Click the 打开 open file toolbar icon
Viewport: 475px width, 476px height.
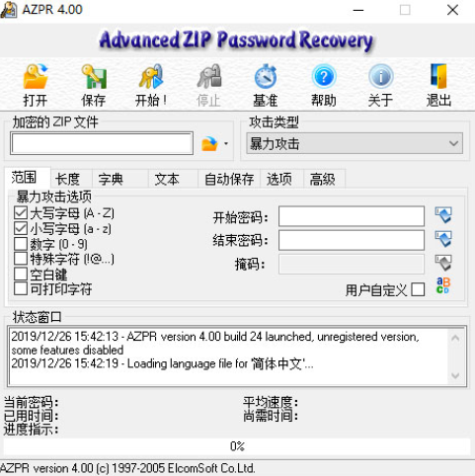click(x=36, y=77)
